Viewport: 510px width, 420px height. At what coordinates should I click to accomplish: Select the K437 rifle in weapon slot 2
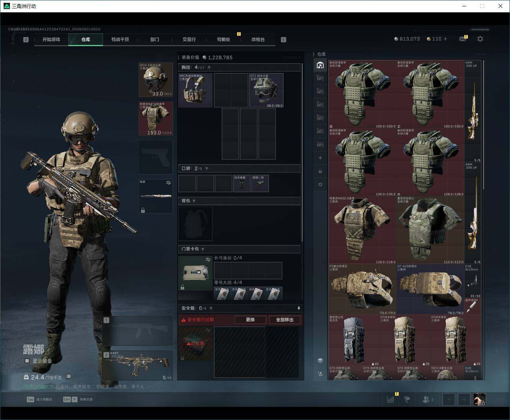(138, 366)
